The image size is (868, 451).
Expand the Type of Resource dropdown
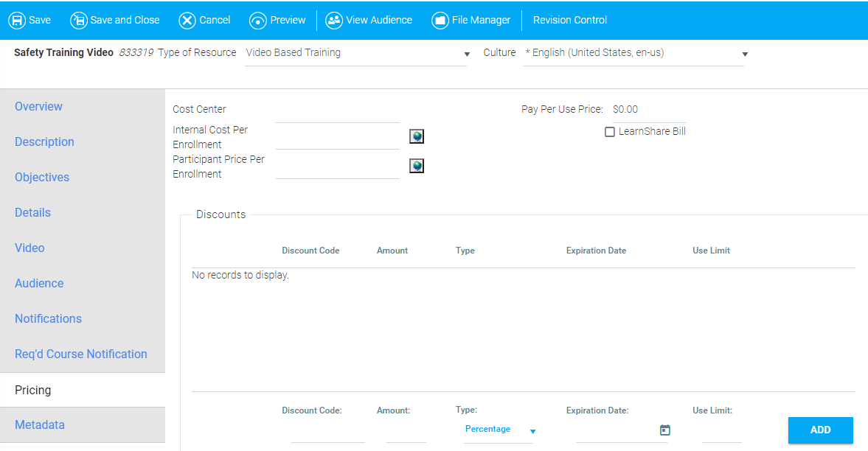pyautogui.click(x=467, y=55)
